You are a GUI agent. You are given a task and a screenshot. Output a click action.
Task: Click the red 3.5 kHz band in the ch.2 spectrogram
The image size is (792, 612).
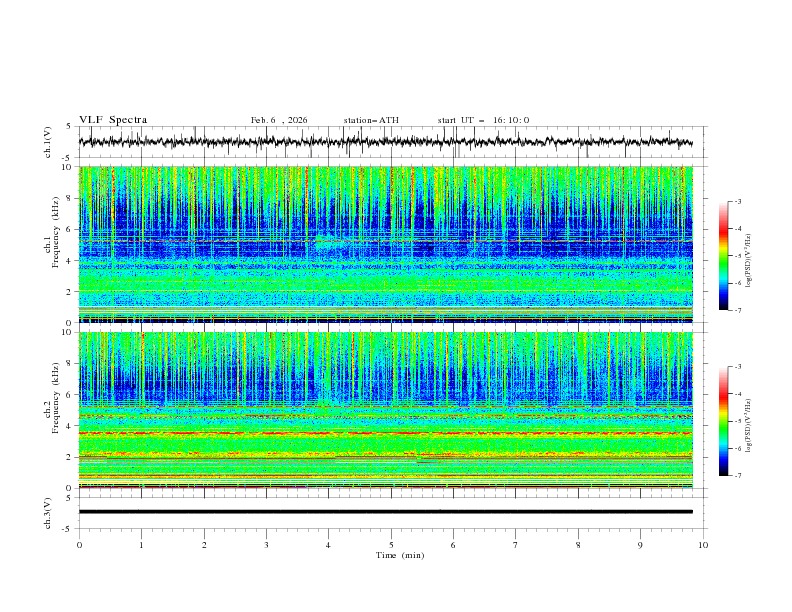tap(385, 433)
